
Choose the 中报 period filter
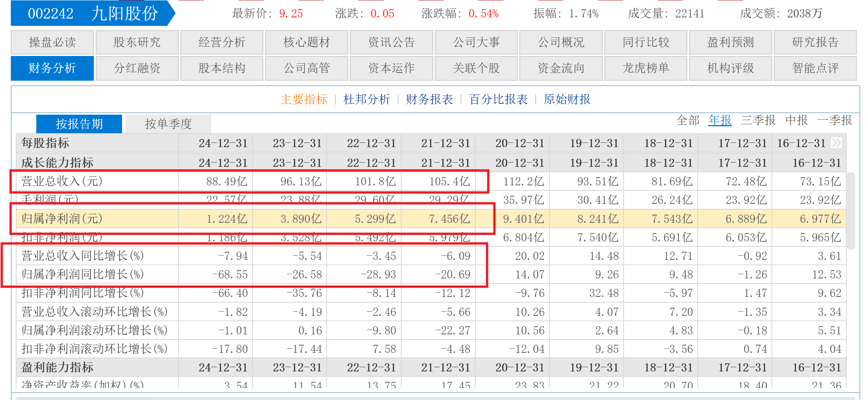797,120
